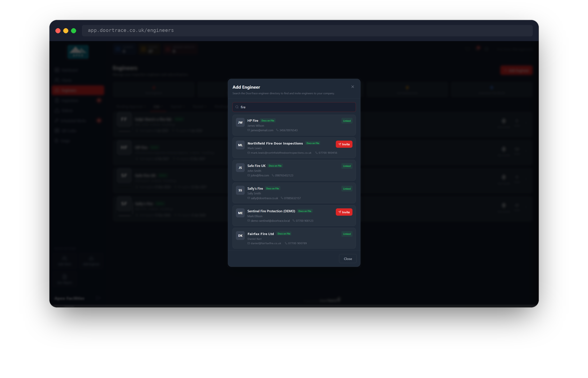This screenshot has width=588, height=378.
Task: Click Docs on File badge for Fairfax Fire
Action: pyautogui.click(x=284, y=234)
